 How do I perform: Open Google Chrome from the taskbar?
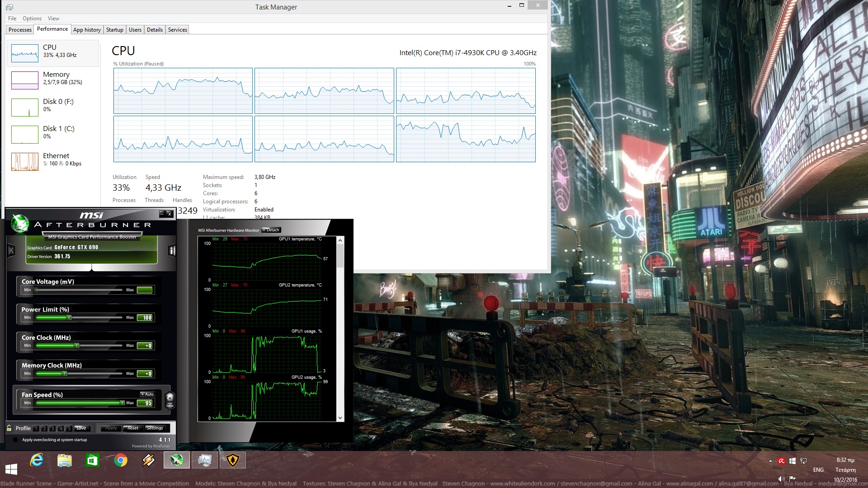point(121,460)
